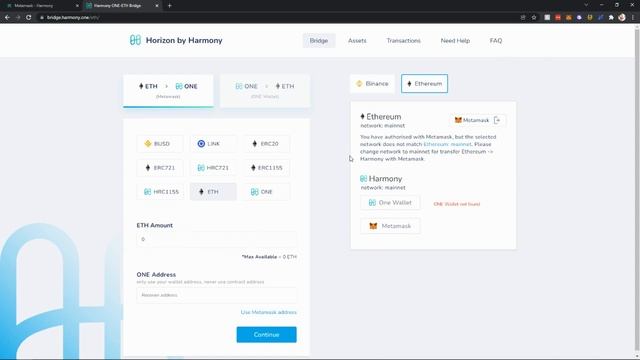Image resolution: width=640 pixels, height=360 pixels.
Task: Bookmark this page with star icon
Action: (534, 18)
